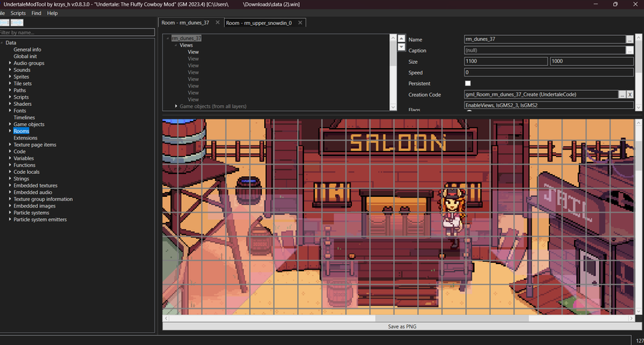The height and width of the screenshot is (345, 644).
Task: Select the Shaders tree item label
Action: pyautogui.click(x=23, y=104)
